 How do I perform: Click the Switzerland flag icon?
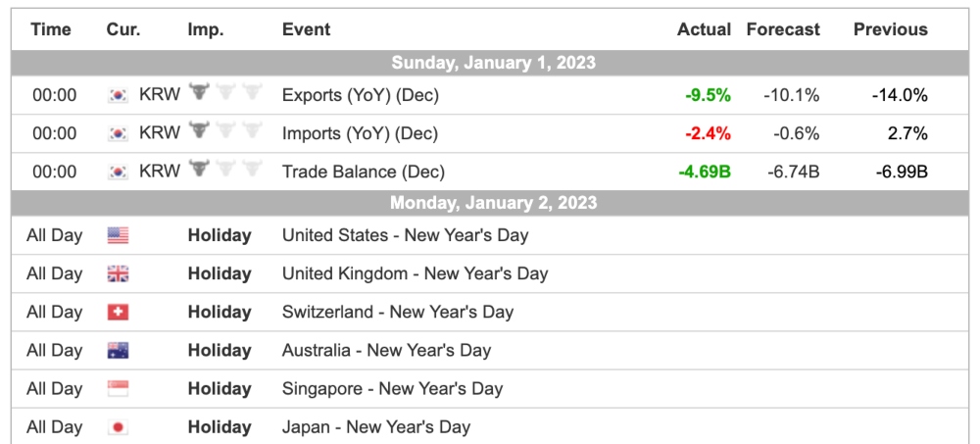click(118, 312)
